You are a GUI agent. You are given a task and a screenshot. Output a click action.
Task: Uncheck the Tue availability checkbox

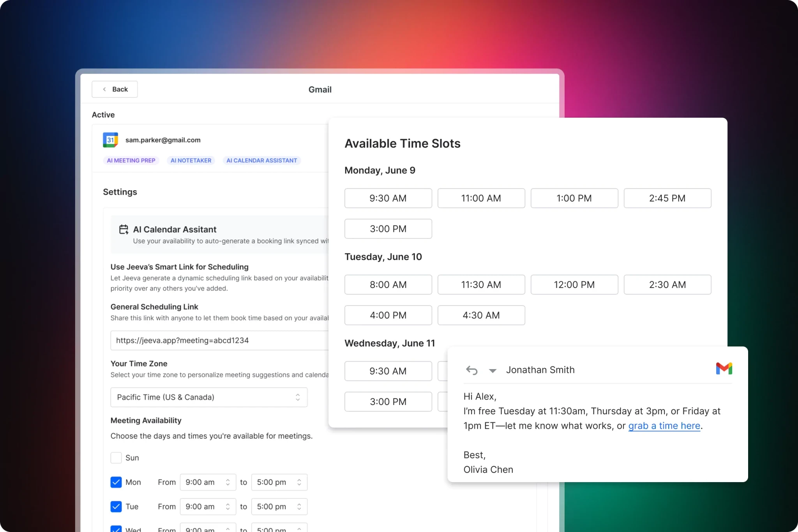point(116,506)
